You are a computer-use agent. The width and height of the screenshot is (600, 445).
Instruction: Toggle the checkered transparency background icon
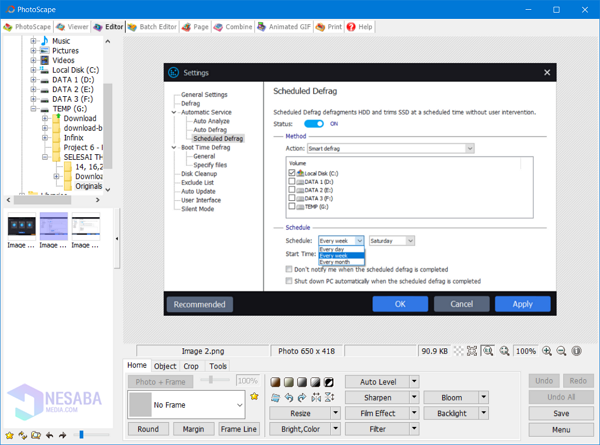pyautogui.click(x=458, y=351)
